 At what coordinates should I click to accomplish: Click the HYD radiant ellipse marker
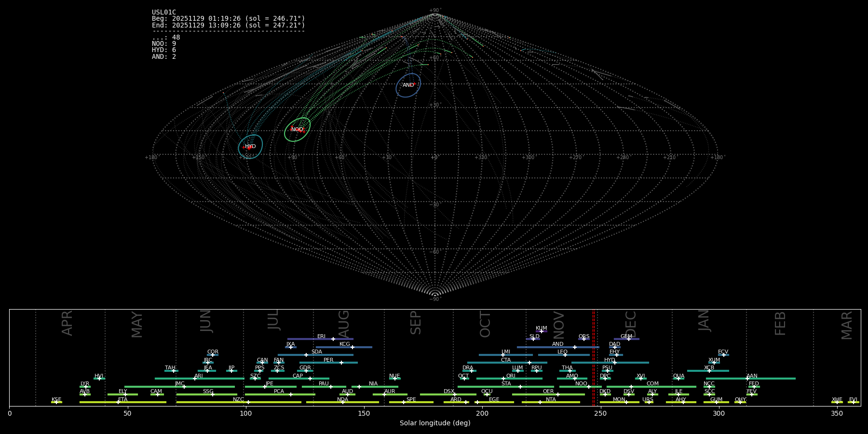(250, 147)
